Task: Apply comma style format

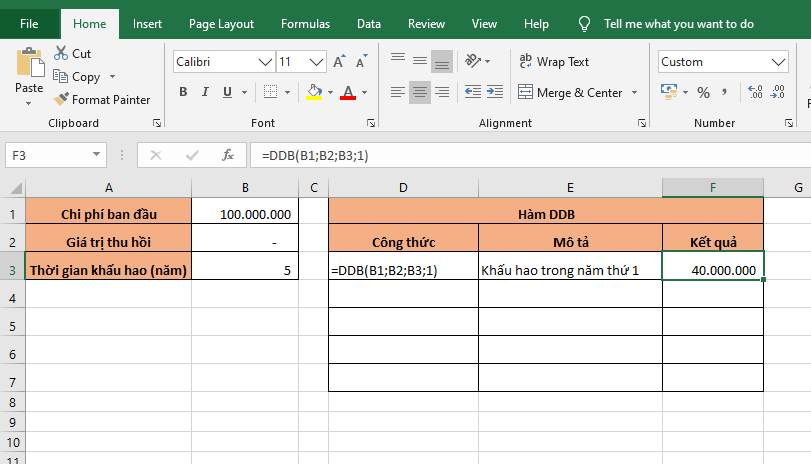Action: point(725,93)
